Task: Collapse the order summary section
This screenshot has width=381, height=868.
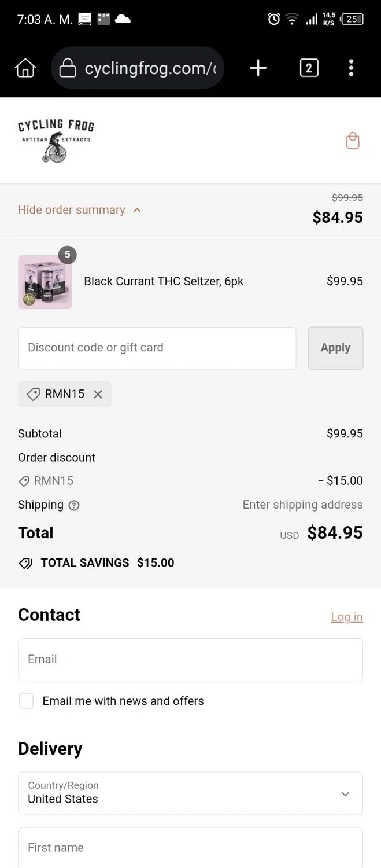Action: point(80,210)
